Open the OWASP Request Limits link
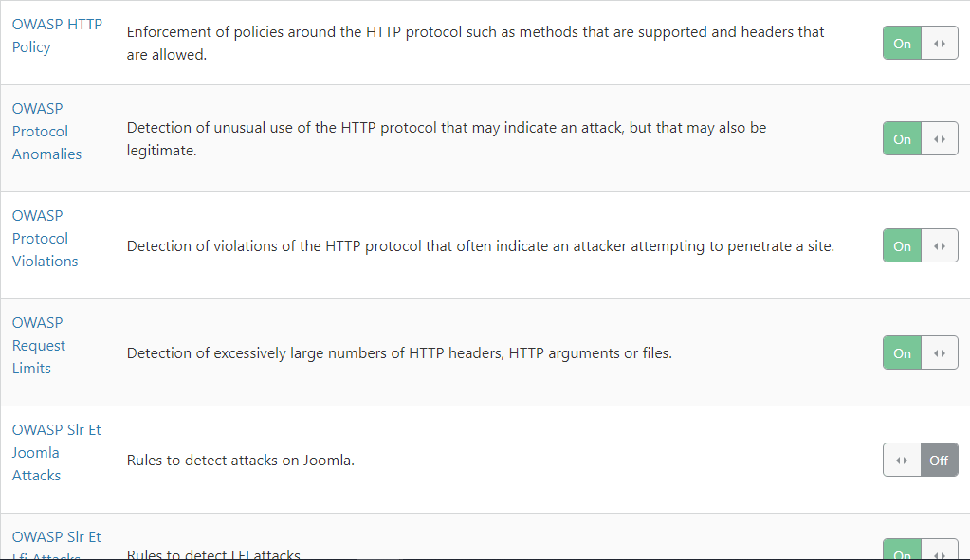Screen dimensions: 970x560 [38, 346]
